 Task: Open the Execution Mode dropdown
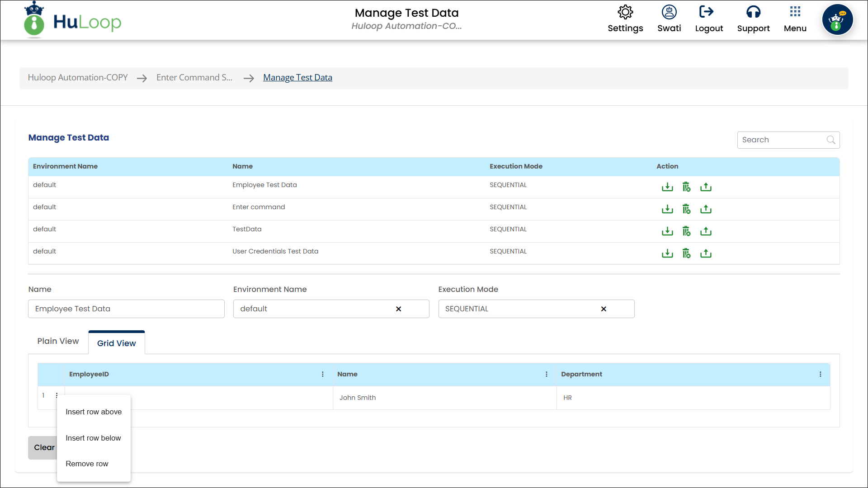click(536, 309)
